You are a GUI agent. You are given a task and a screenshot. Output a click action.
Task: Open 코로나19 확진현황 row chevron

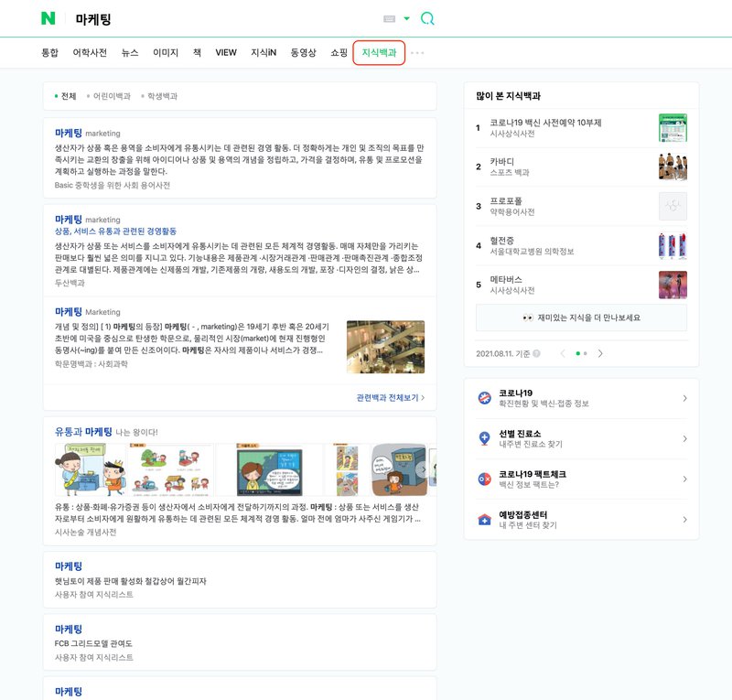coord(684,398)
